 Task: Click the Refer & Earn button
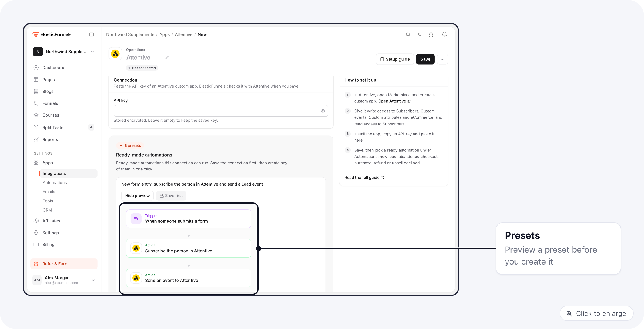point(64,264)
